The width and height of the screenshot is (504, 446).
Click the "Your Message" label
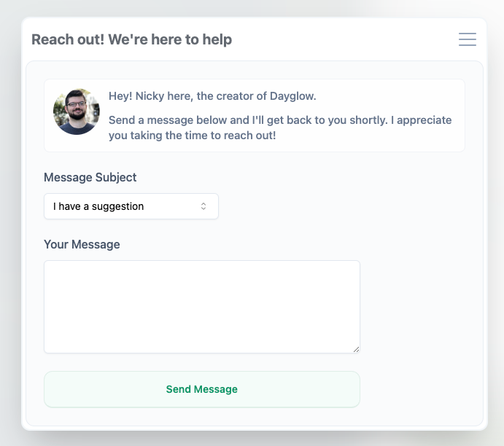(x=82, y=244)
